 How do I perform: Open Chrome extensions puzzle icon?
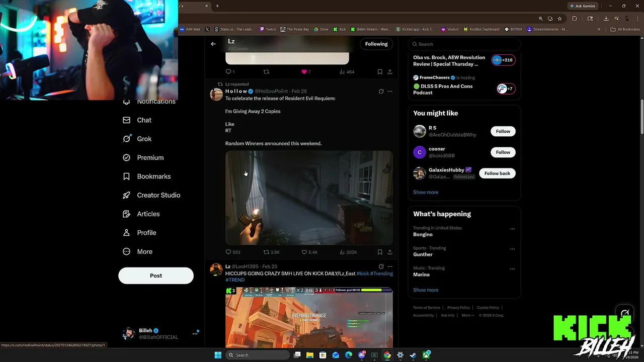coord(575,19)
